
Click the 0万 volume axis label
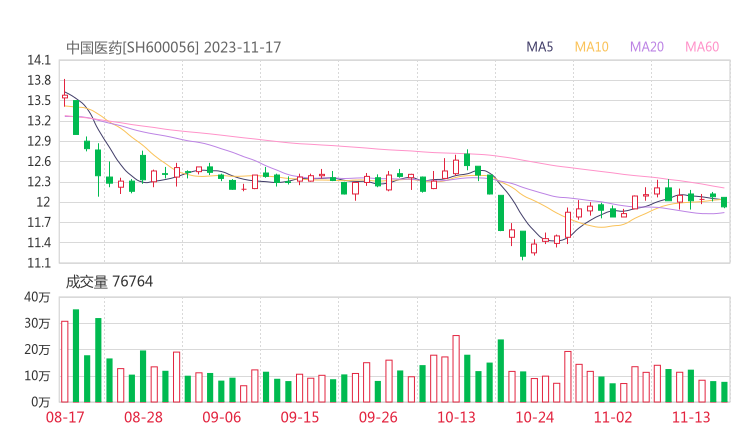coord(41,402)
